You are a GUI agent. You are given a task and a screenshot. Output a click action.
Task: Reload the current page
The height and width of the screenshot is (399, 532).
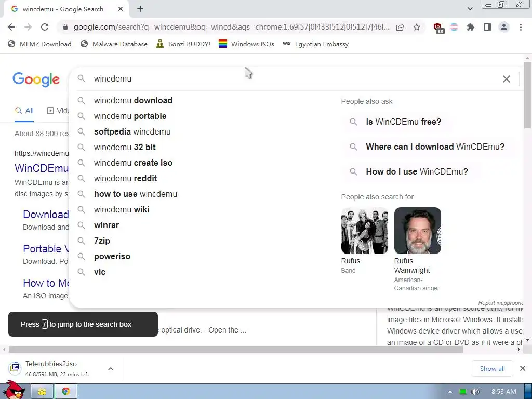(45, 27)
